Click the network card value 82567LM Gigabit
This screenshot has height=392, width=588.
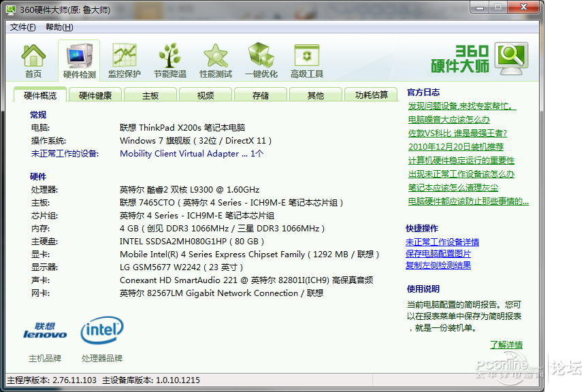coord(221,293)
